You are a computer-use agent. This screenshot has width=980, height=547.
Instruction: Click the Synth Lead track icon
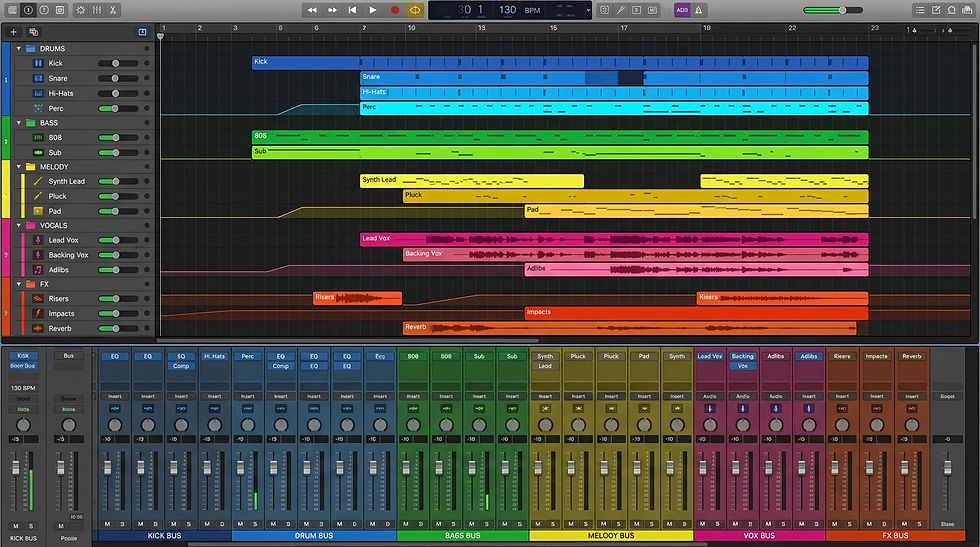coord(38,181)
